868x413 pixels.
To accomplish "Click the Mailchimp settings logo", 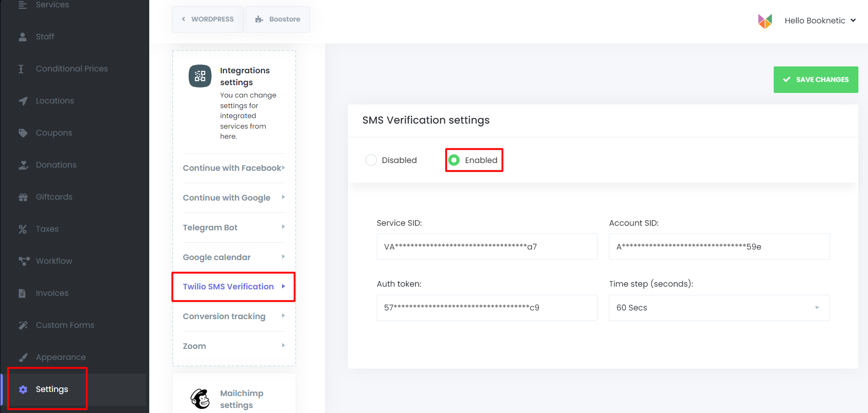I will [x=200, y=399].
